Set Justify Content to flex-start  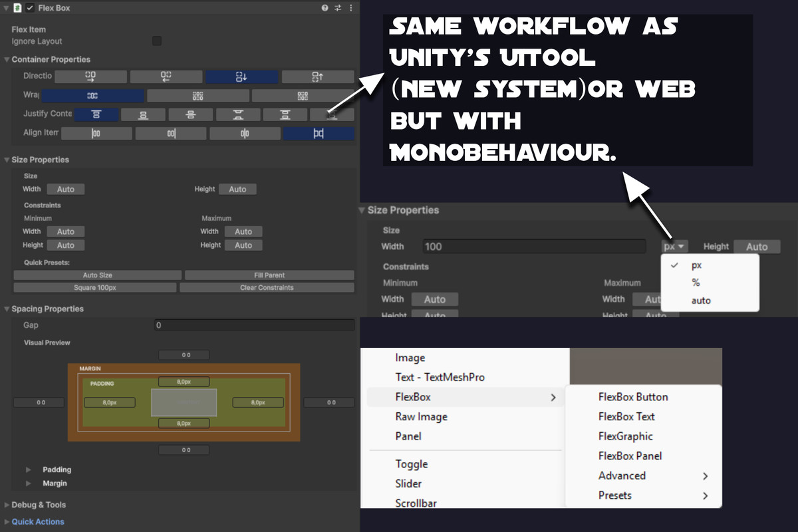[x=96, y=114]
